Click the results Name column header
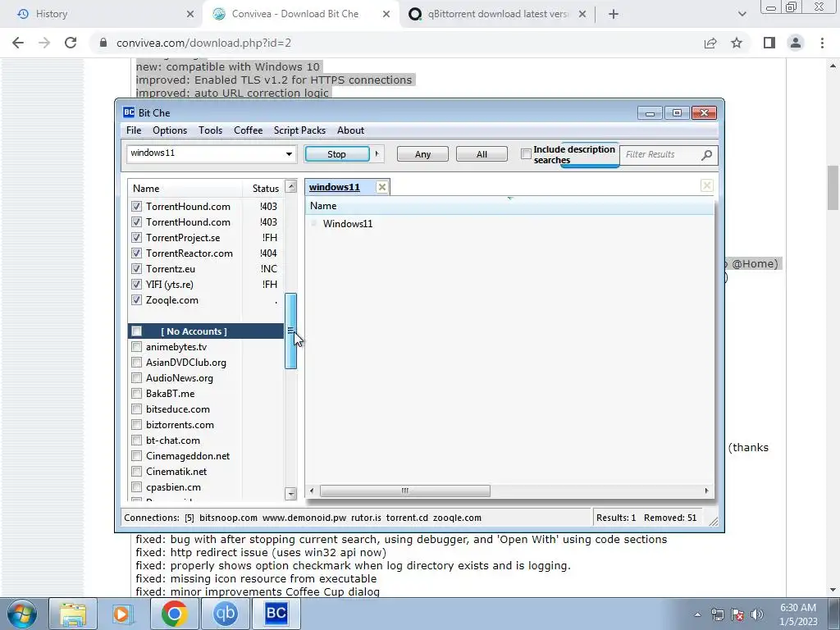 point(509,206)
